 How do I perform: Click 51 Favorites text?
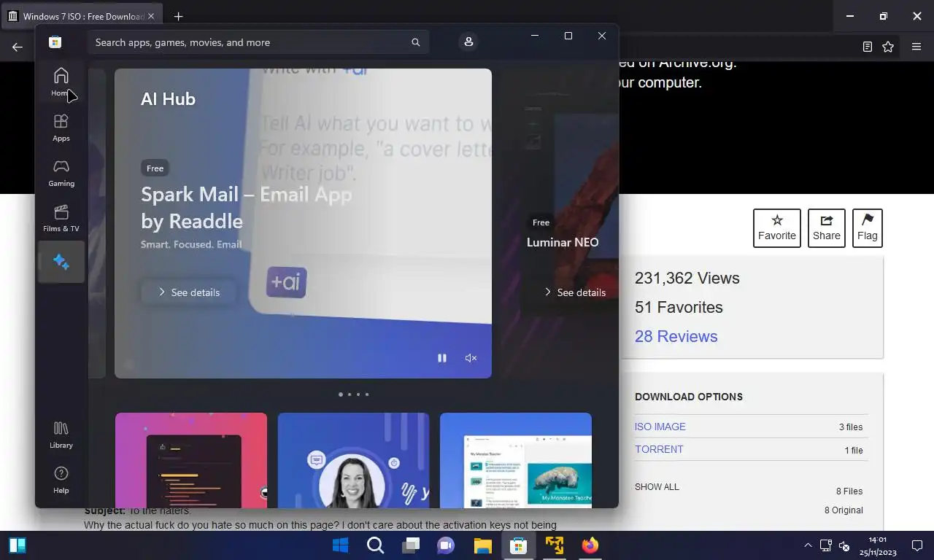[x=679, y=307]
